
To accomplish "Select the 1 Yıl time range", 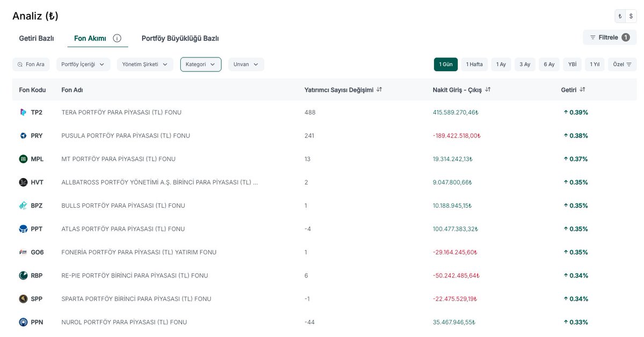I will pos(595,64).
